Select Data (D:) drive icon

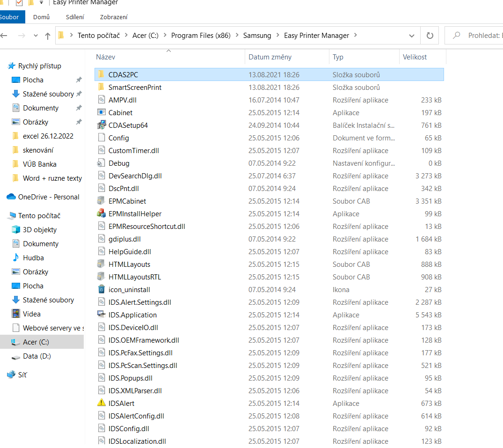(16, 357)
